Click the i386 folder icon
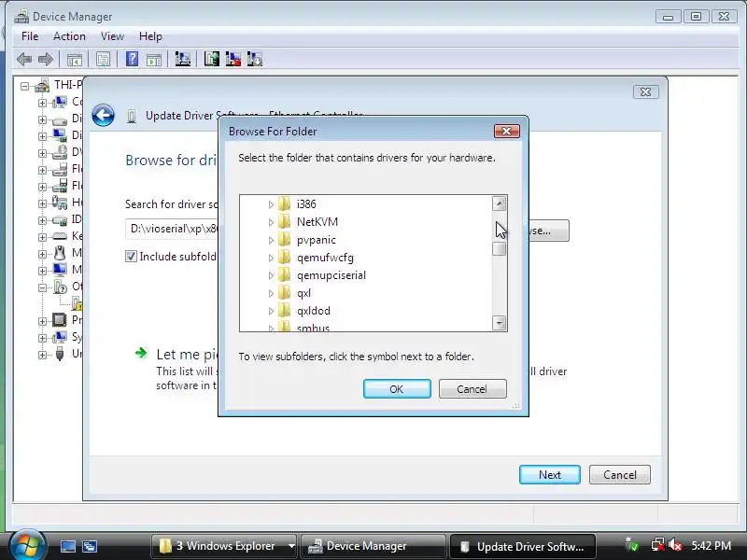747x560 pixels. (285, 204)
